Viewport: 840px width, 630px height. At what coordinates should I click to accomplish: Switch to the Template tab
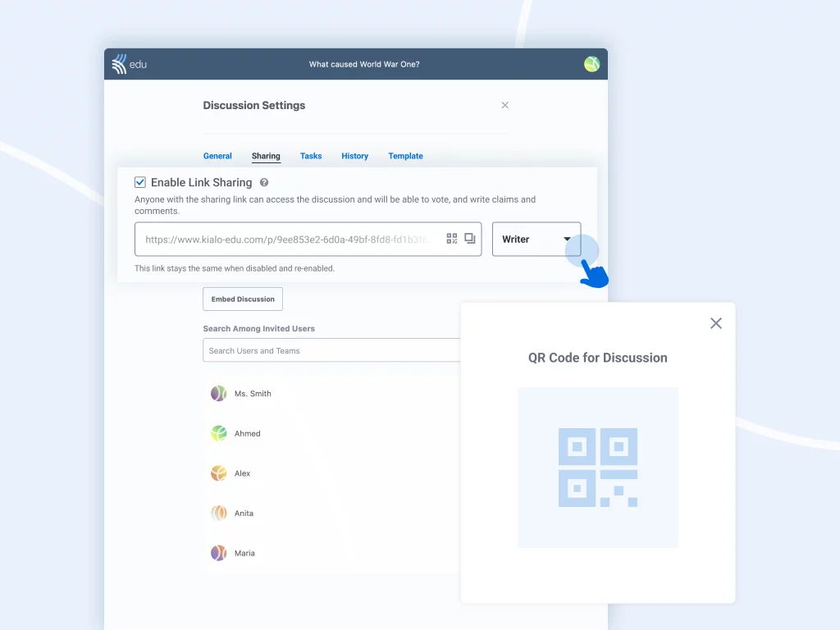point(405,156)
